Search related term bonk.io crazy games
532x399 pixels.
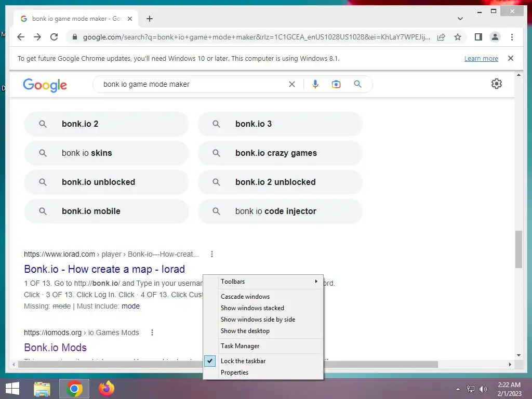point(280,153)
